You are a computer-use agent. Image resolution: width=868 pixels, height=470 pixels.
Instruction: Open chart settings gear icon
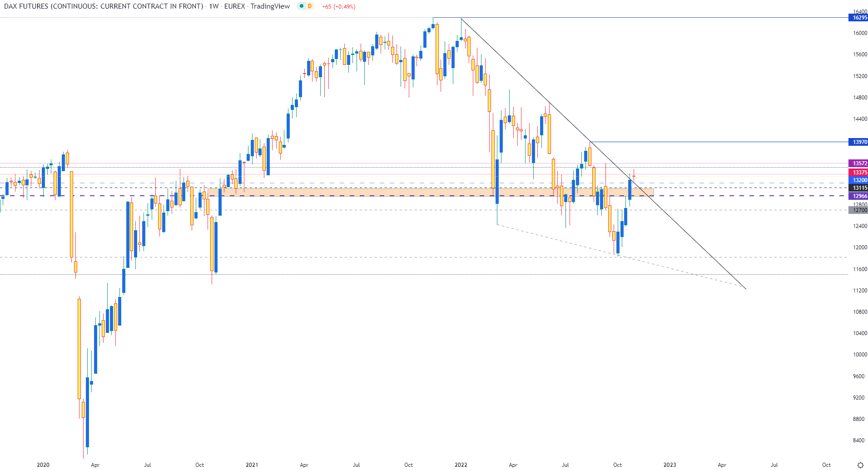[860, 465]
